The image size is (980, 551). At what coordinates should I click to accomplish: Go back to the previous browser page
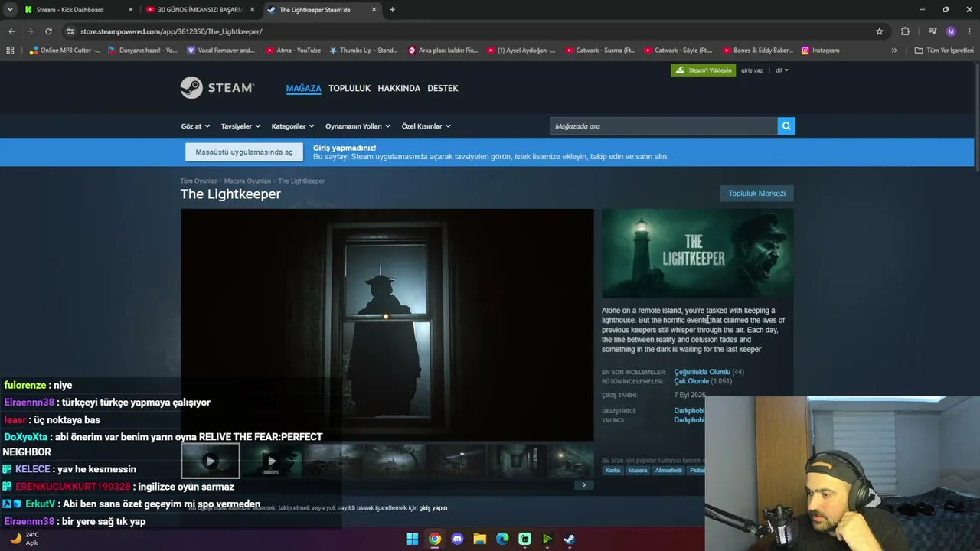11,31
